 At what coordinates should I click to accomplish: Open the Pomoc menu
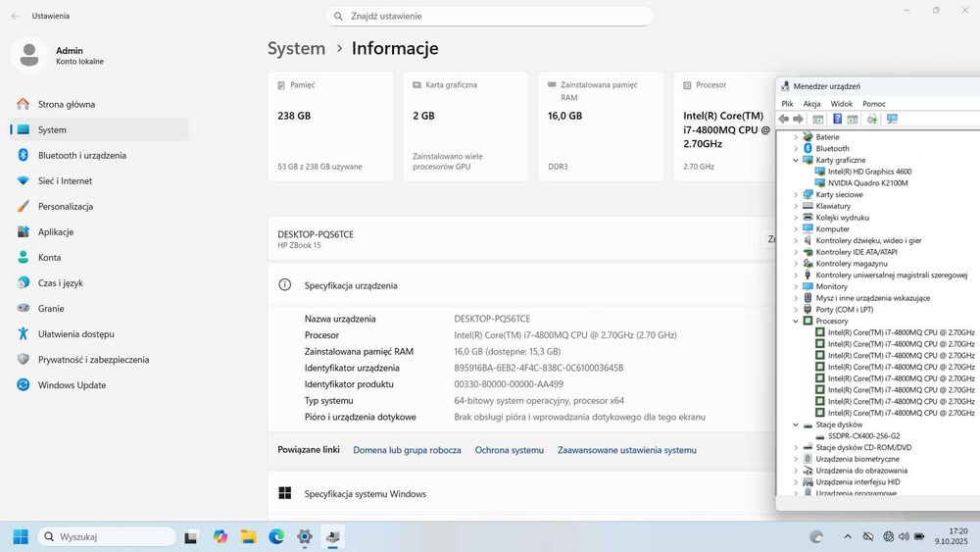tap(874, 104)
